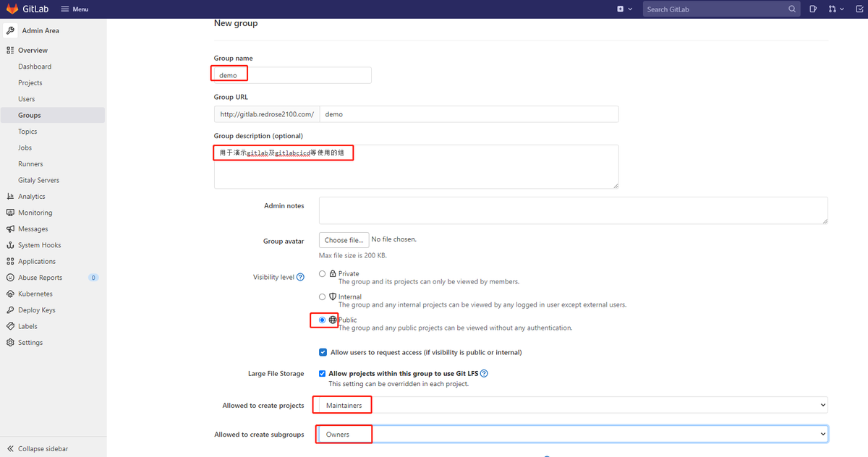Click the Settings sidebar label
This screenshot has height=457, width=868.
click(x=30, y=343)
